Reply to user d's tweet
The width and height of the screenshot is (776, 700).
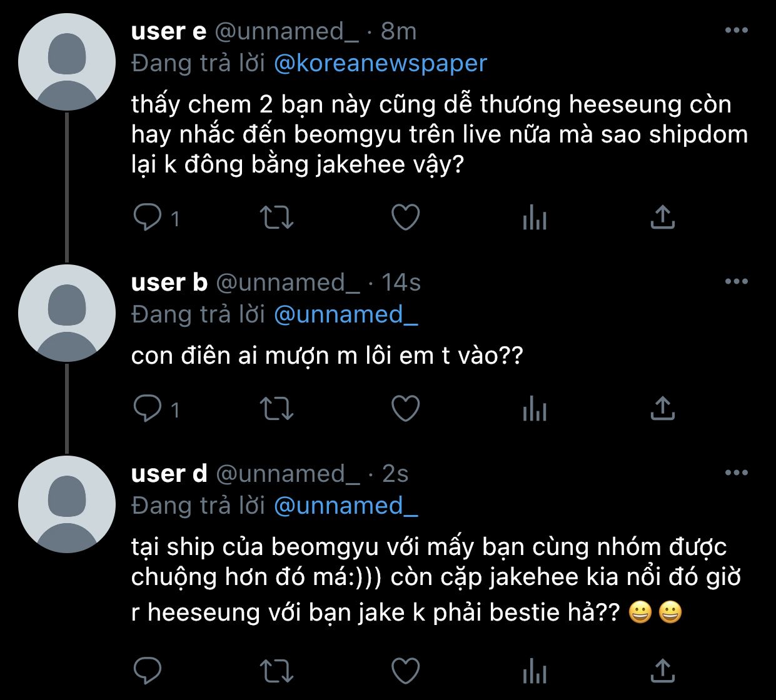pos(148,671)
